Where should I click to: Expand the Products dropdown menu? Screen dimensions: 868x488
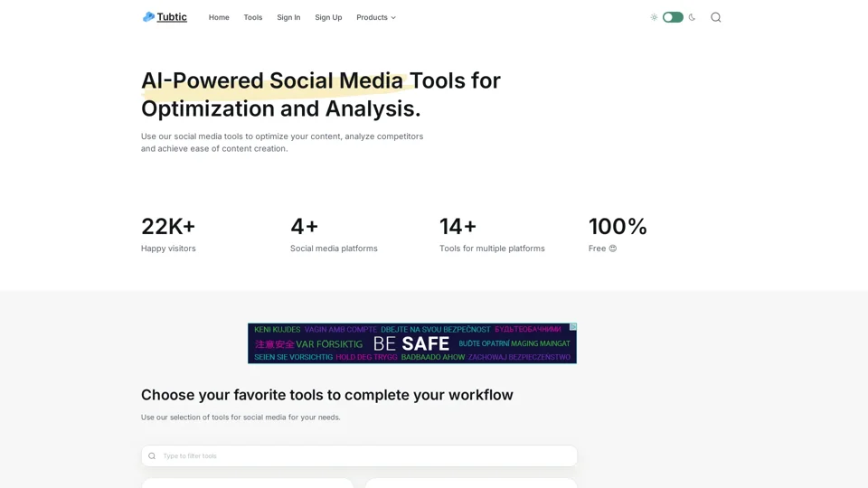pyautogui.click(x=376, y=18)
